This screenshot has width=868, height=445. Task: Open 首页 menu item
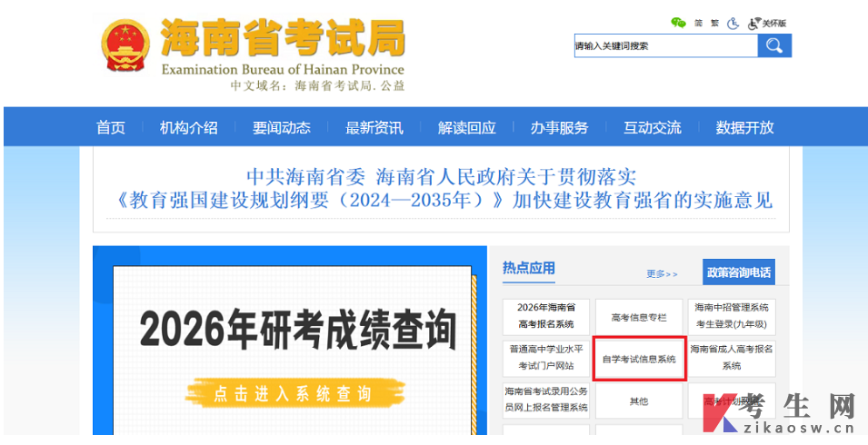click(x=111, y=128)
